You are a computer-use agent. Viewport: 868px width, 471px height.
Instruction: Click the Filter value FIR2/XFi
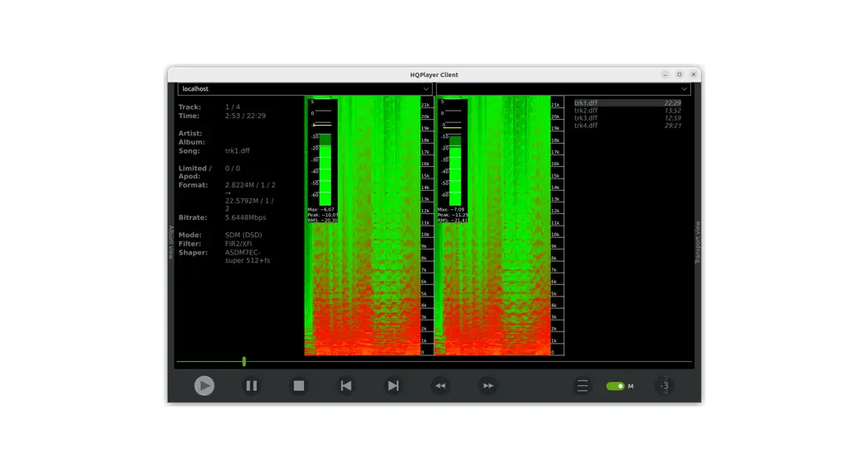pos(238,243)
